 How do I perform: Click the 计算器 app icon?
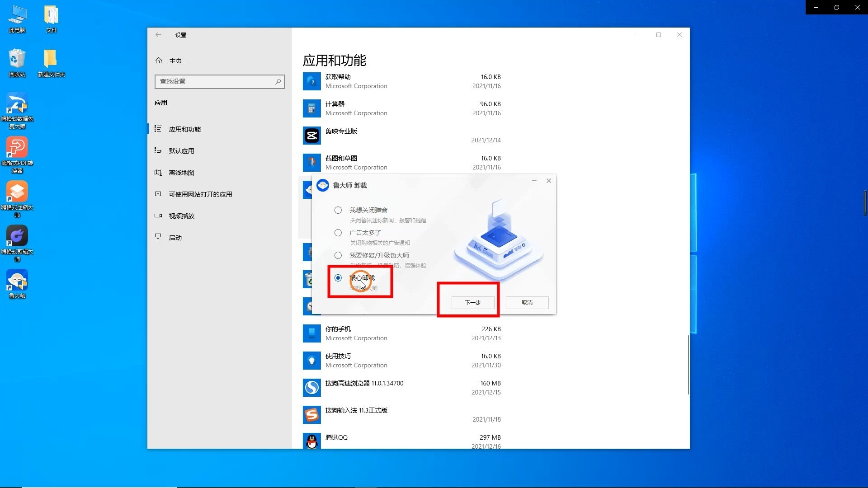pyautogui.click(x=311, y=108)
